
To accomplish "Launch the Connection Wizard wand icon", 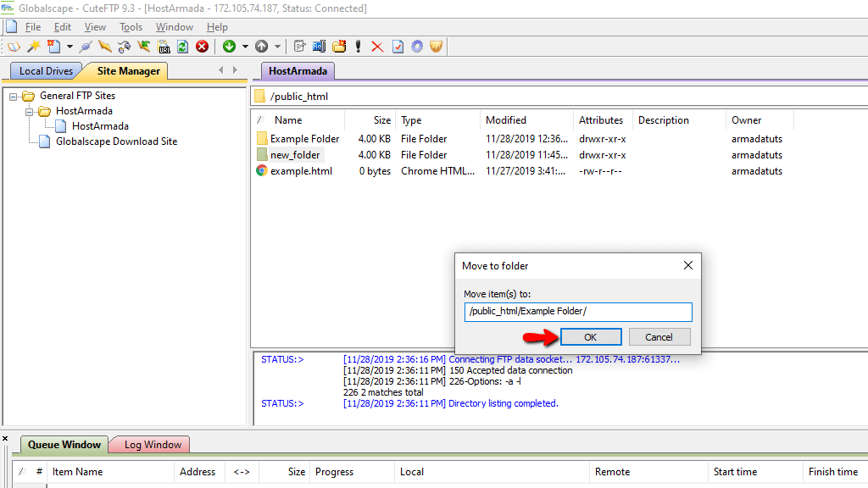I will [34, 47].
